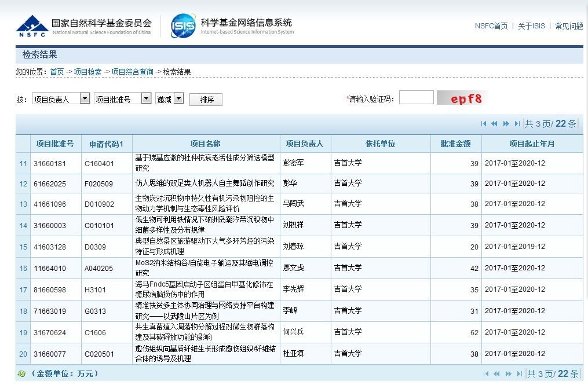Go to 项目综合查询 in breadcrumb
Screen dimensions: 588x385
tap(133, 72)
